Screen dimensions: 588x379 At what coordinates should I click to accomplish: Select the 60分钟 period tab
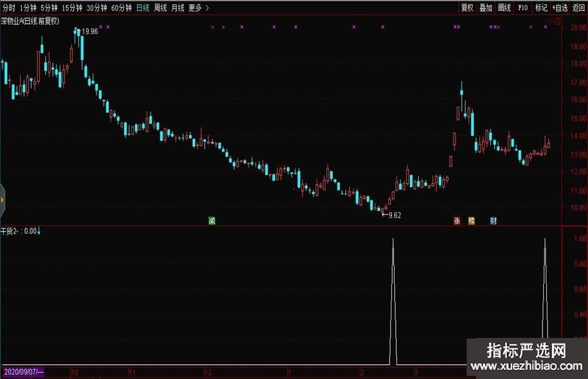(x=121, y=7)
